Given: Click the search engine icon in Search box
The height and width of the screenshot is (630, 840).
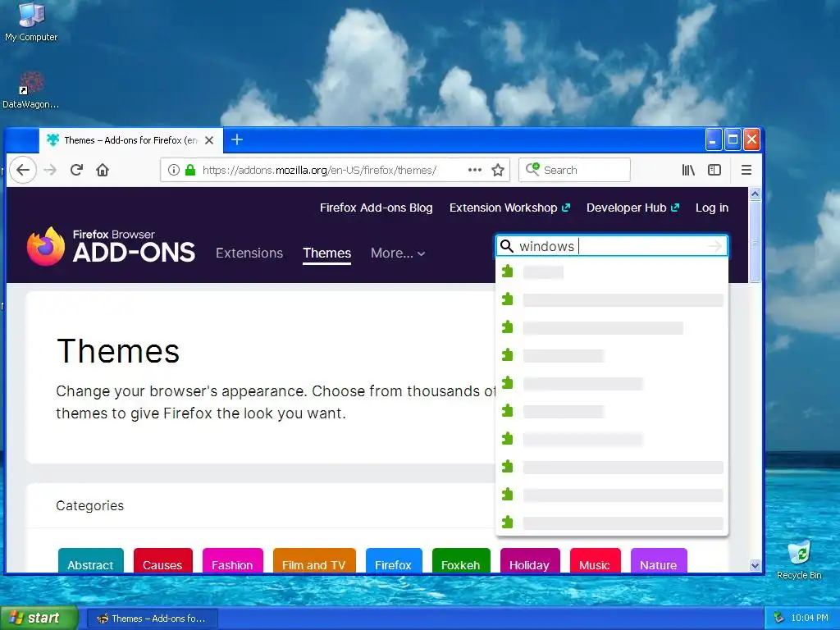Looking at the screenshot, I should click(532, 170).
